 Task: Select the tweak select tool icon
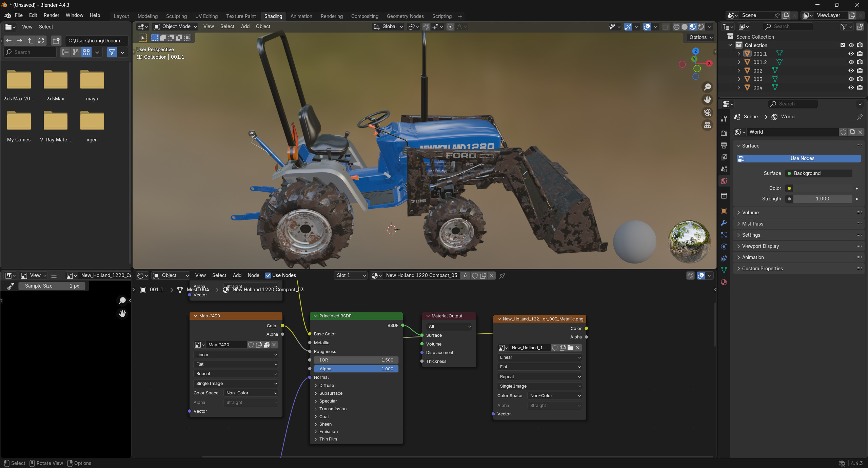(143, 38)
